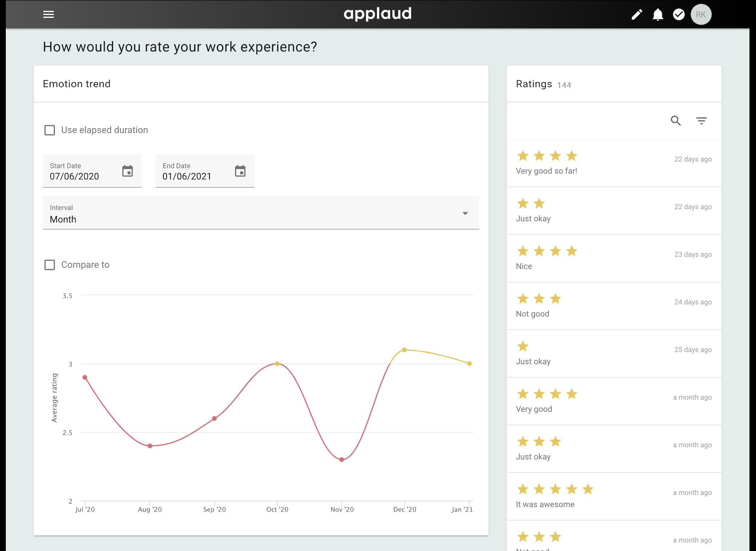The height and width of the screenshot is (551, 756).
Task: Click the pencil edit icon
Action: click(x=637, y=15)
